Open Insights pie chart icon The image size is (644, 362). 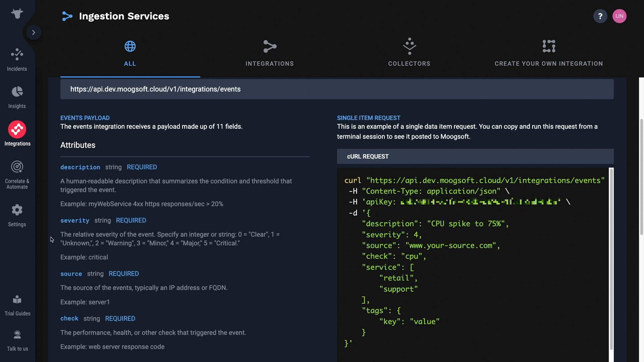click(x=17, y=92)
